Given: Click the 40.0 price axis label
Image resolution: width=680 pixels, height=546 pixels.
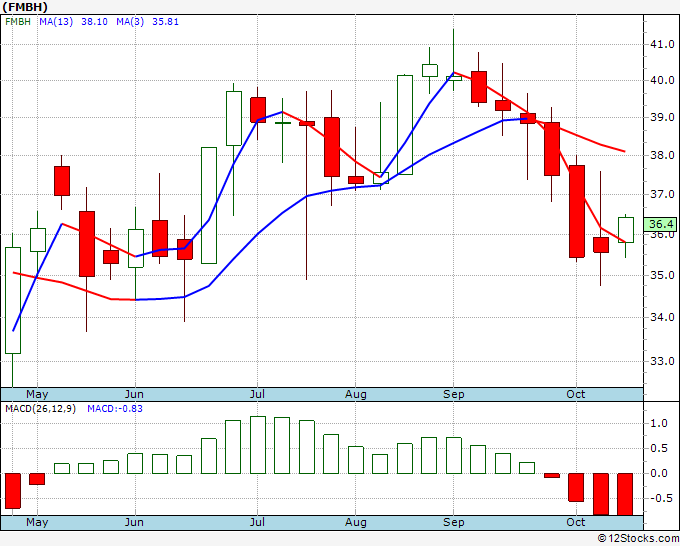Looking at the screenshot, I should pyautogui.click(x=662, y=80).
